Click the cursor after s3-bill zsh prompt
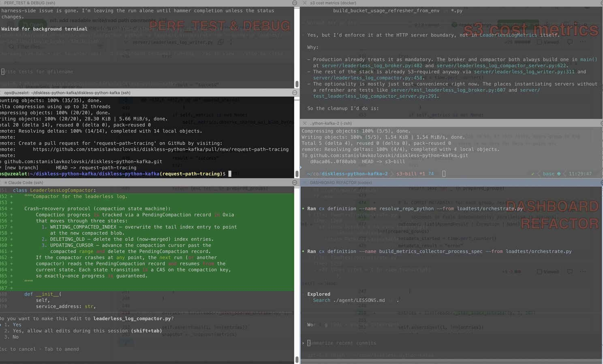The image size is (603, 364). point(444,174)
